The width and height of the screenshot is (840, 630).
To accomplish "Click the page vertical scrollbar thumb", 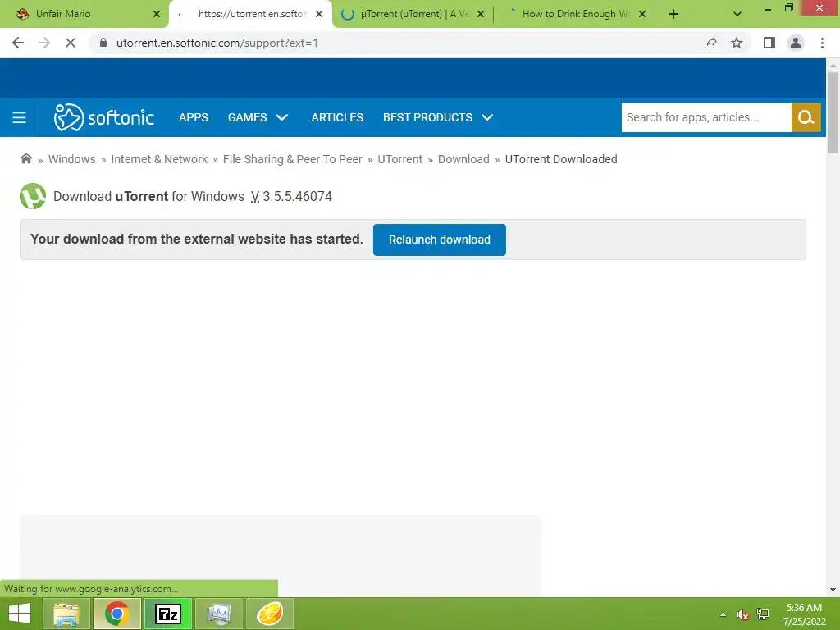I will [x=833, y=112].
